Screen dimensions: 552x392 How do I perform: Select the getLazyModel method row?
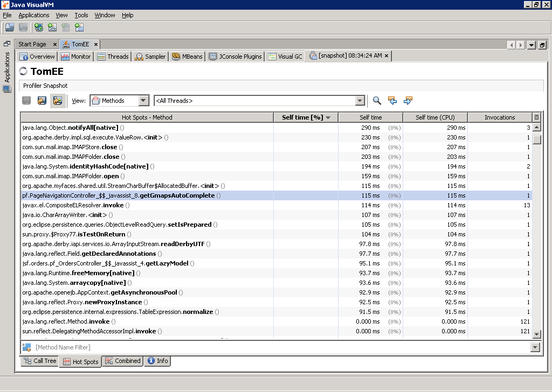277,263
